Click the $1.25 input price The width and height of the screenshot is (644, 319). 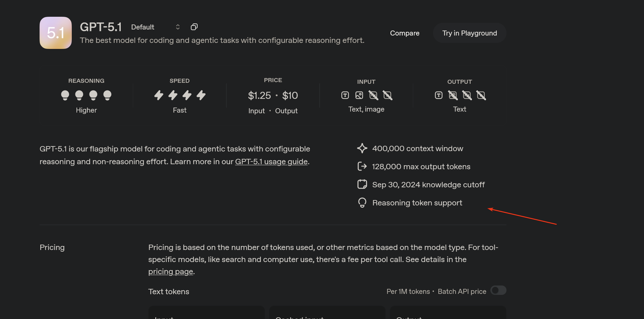click(259, 95)
